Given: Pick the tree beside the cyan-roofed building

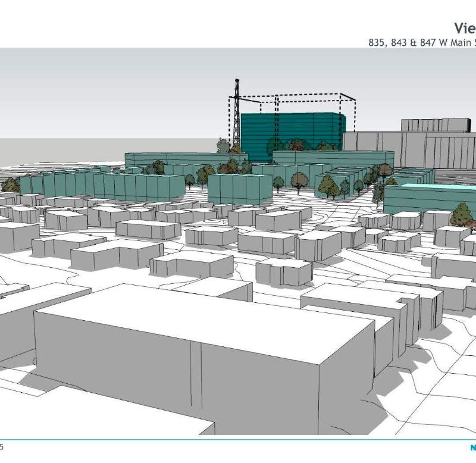Looking at the screenshot, I should pyautogui.click(x=461, y=215).
